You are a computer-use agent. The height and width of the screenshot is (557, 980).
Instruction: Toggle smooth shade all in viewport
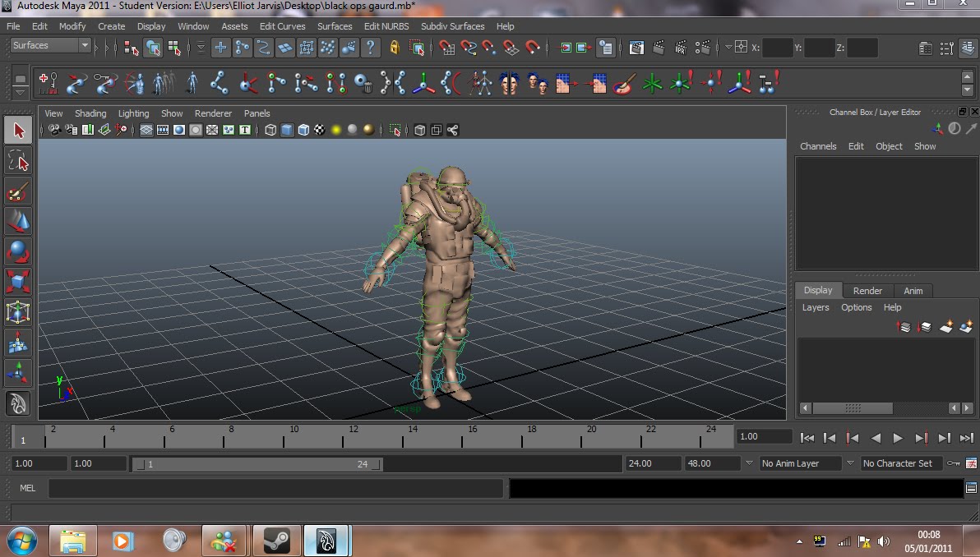[x=287, y=130]
